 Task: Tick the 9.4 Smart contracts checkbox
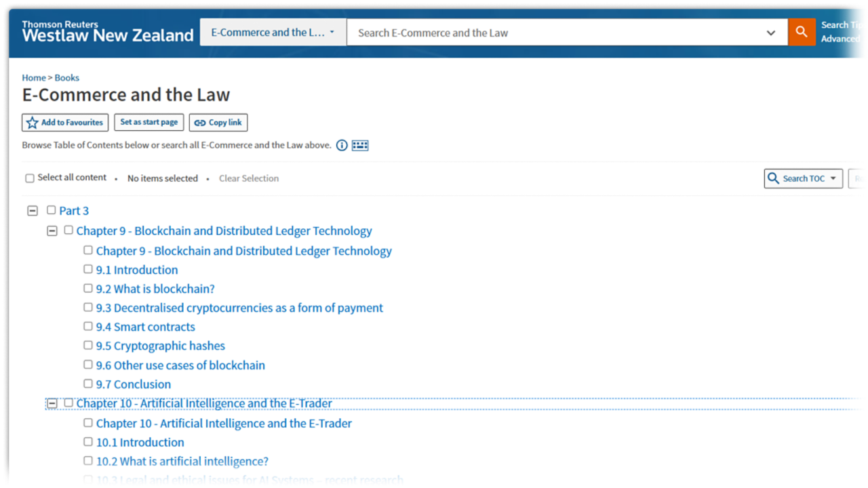click(88, 326)
